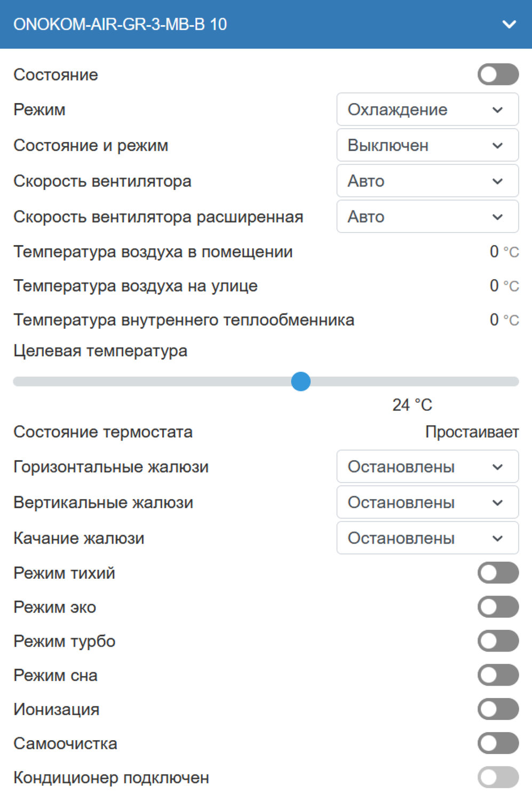
Task: Click the Температура воздуха в помещении value
Action: click(495, 252)
